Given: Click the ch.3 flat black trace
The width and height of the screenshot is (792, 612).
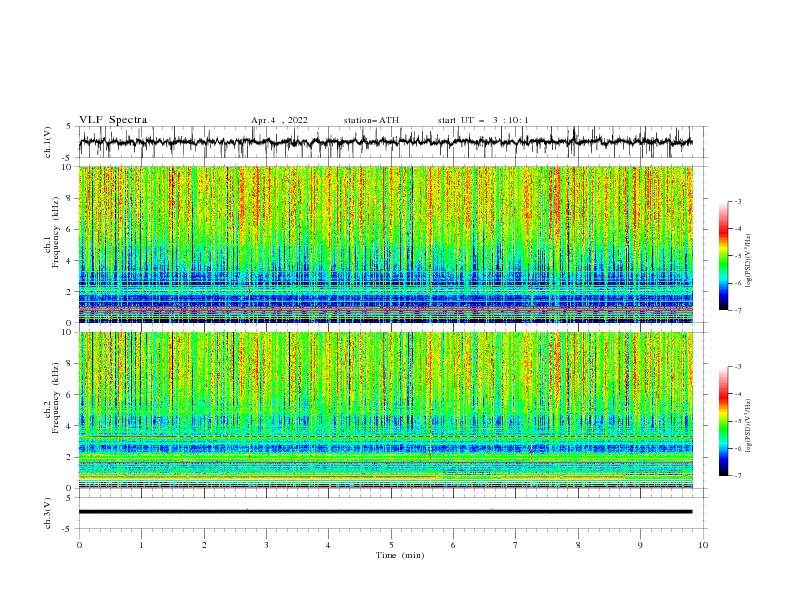Looking at the screenshot, I should pyautogui.click(x=385, y=512).
